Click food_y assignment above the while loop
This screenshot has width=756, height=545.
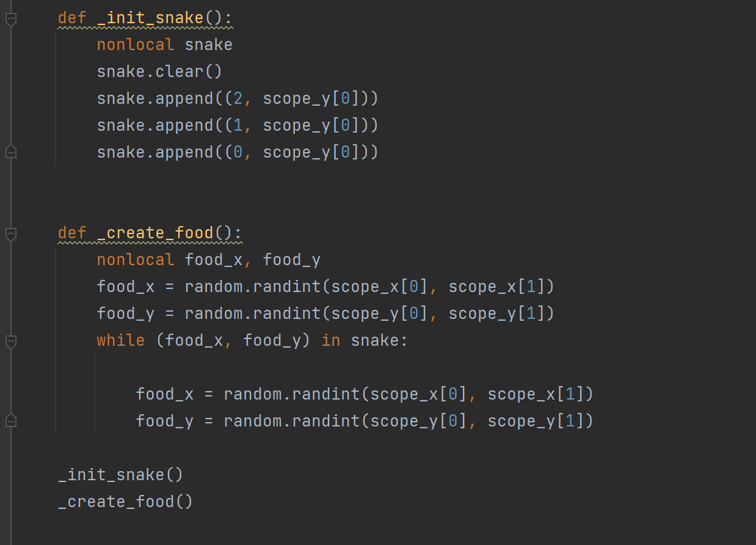point(325,313)
